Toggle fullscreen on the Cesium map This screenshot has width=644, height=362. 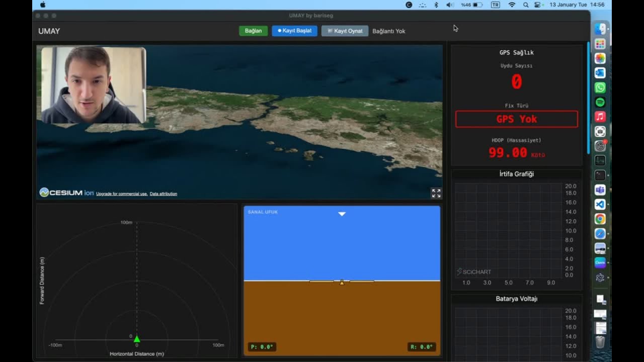pyautogui.click(x=436, y=193)
